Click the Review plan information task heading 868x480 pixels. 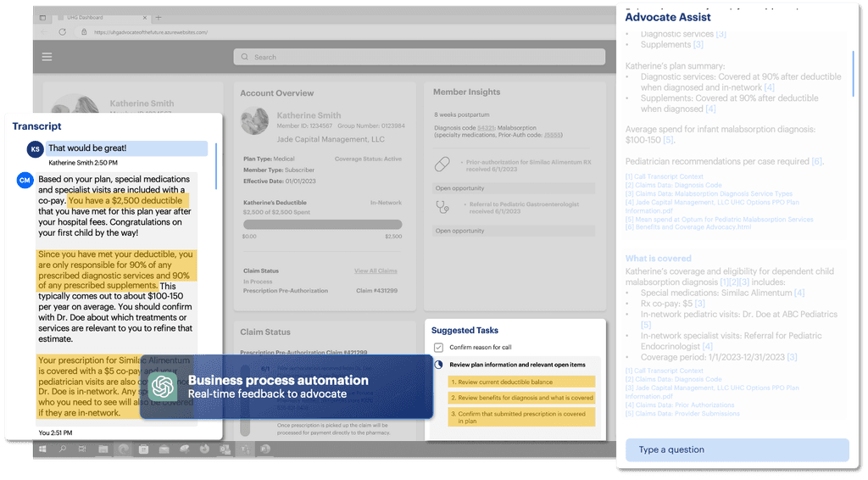pyautogui.click(x=517, y=365)
